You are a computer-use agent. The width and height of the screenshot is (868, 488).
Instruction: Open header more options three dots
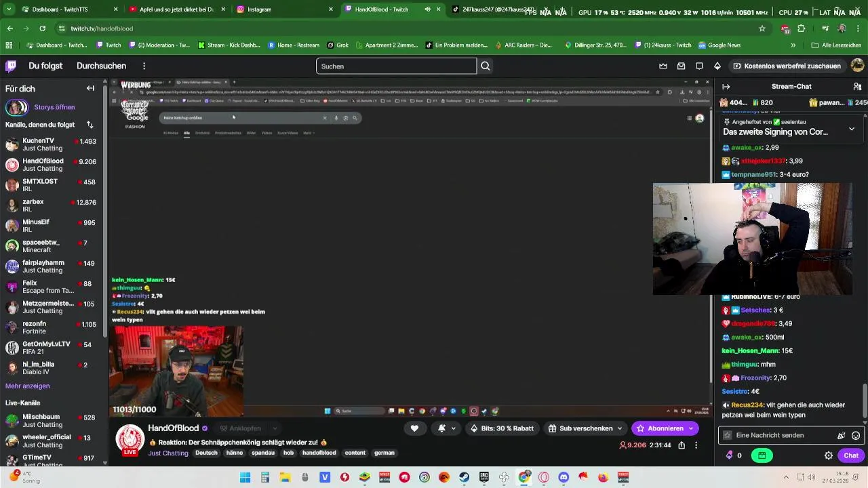point(144,66)
